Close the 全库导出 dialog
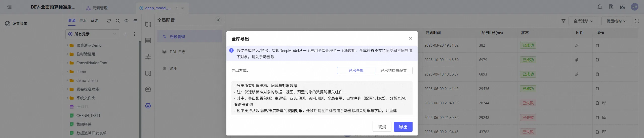The image size is (644, 138). click(410, 39)
